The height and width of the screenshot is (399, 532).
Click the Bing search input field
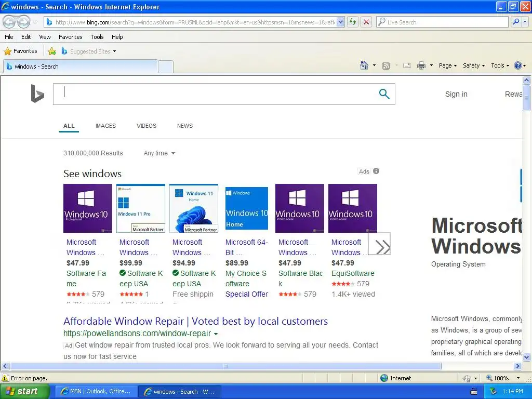[x=216, y=94]
